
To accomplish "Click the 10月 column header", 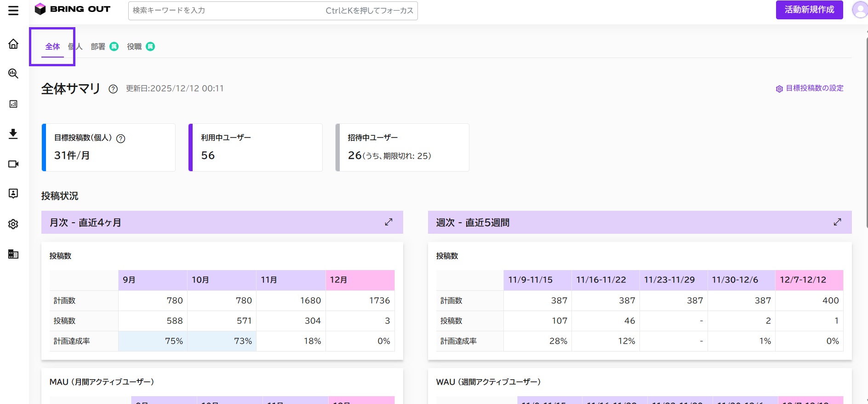I will click(x=222, y=280).
